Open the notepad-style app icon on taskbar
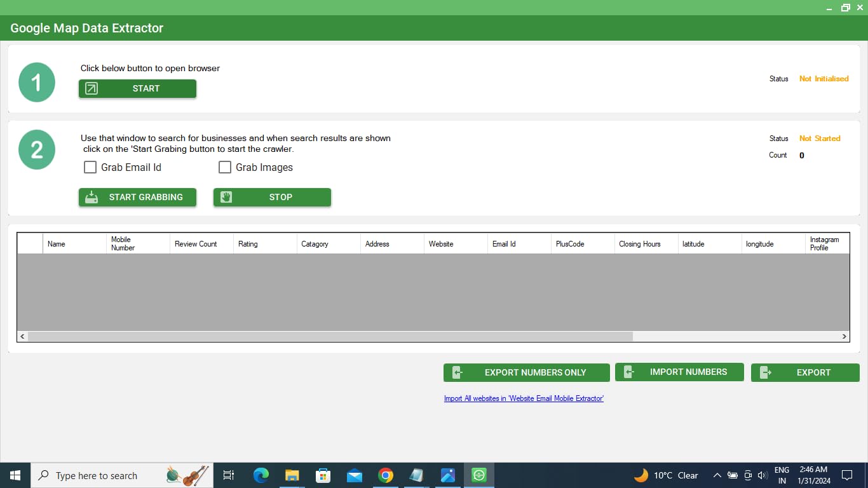 [416, 475]
